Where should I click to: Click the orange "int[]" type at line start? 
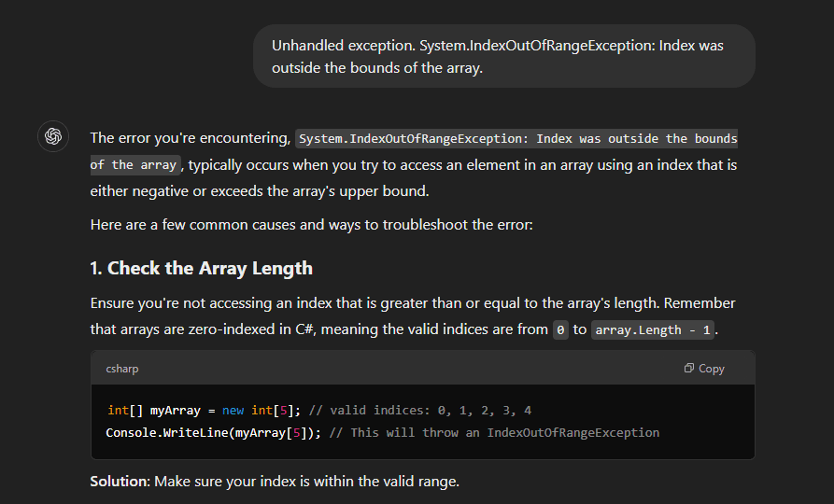[124, 411]
